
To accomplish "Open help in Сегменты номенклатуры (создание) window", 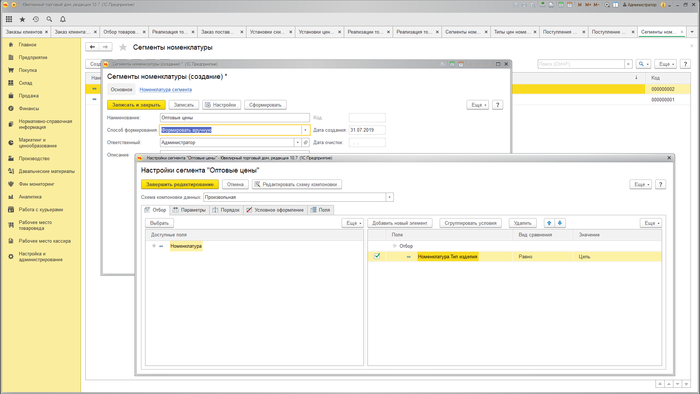I will pos(498,105).
